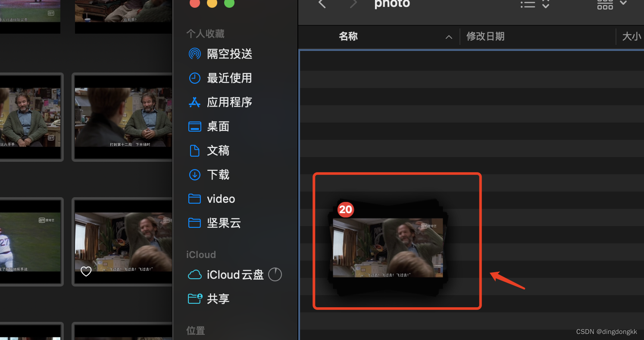
Task: Sort by the 修改日期 column header
Action: click(485, 37)
